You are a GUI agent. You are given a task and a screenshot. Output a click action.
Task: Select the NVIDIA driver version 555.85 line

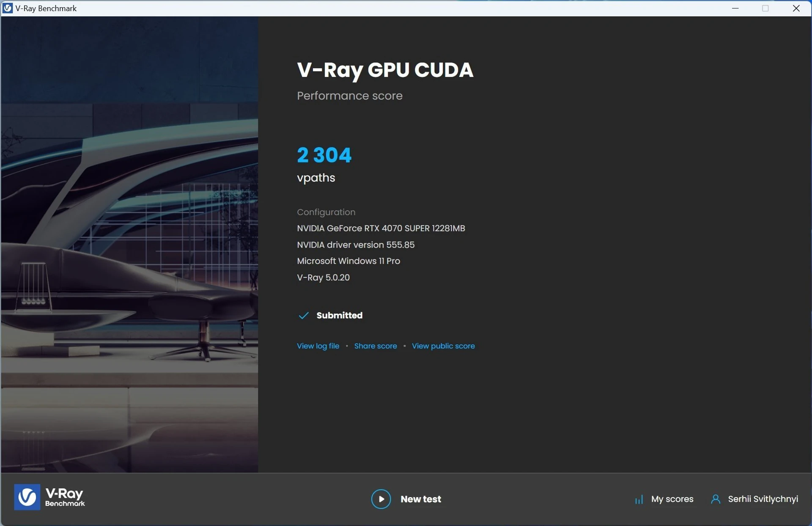355,245
